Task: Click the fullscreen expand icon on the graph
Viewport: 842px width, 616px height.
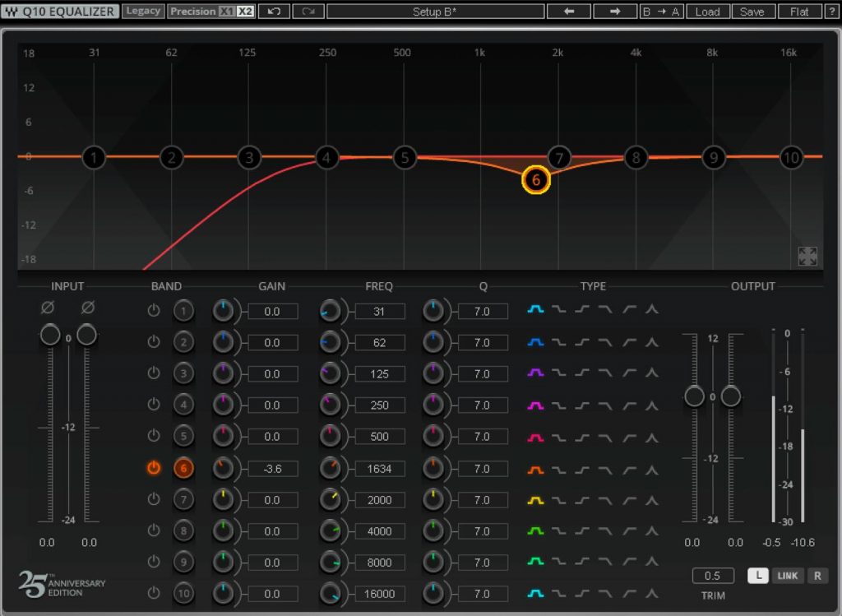Action: click(807, 257)
